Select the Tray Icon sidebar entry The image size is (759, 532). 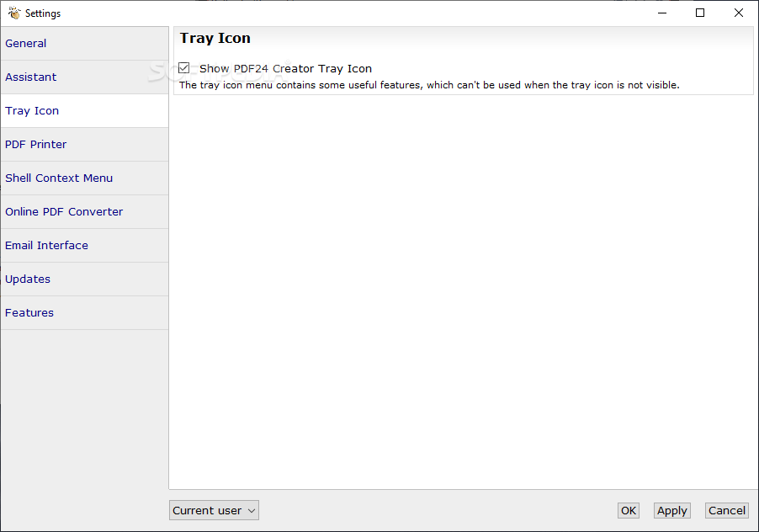click(x=84, y=111)
